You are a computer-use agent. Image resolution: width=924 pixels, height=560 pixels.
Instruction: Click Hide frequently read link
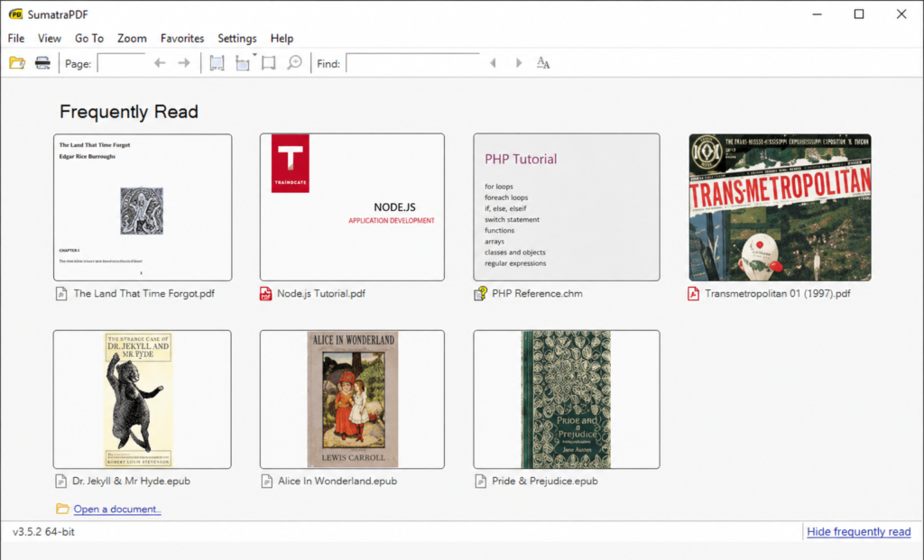point(859,532)
